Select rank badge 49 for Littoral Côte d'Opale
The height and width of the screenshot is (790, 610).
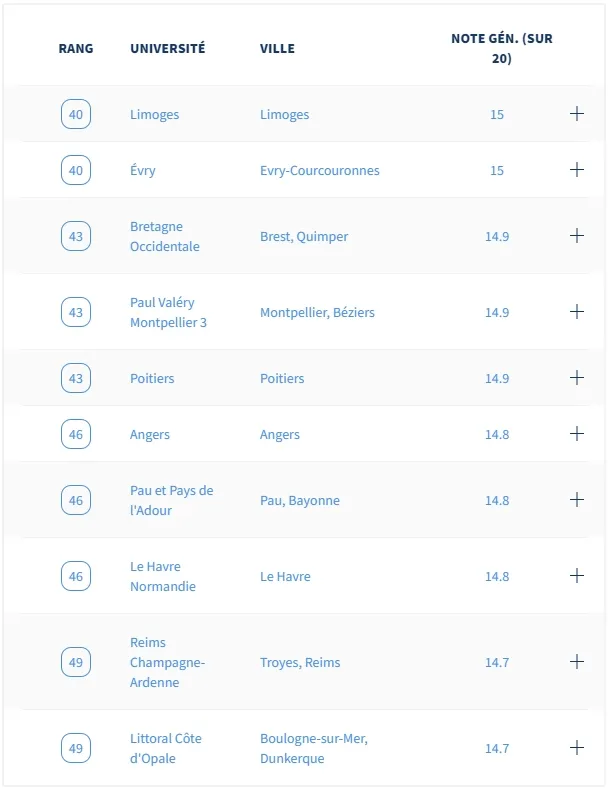pyautogui.click(x=76, y=748)
